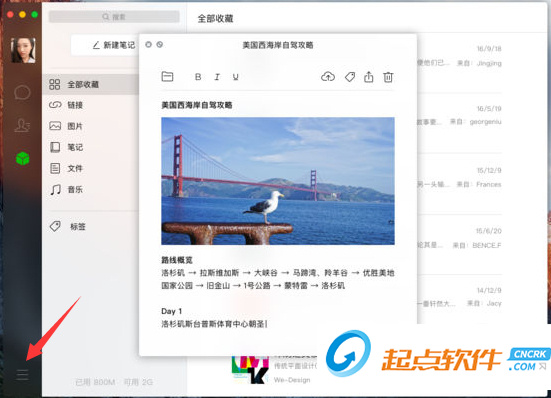Click the profile avatar photo
This screenshot has height=398, width=551.
[23, 50]
